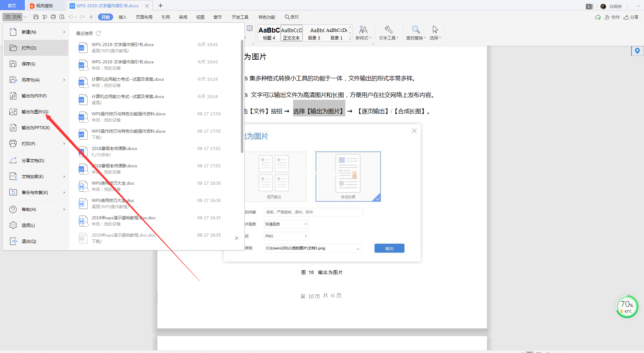Image resolution: width=644 pixels, height=353 pixels.
Task: Expand 备份与恢复(K) submenu arrow
Action: tap(64, 192)
